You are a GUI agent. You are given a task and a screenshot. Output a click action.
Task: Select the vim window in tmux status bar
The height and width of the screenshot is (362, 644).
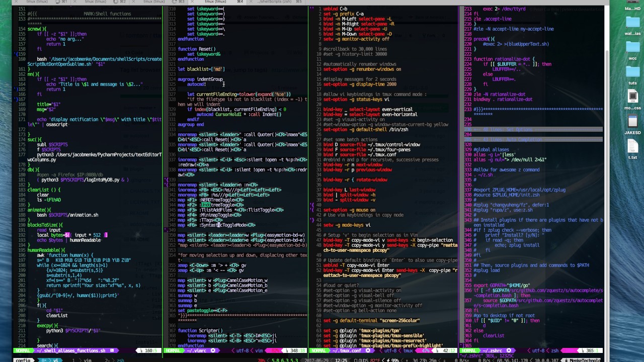pyautogui.click(x=88, y=360)
